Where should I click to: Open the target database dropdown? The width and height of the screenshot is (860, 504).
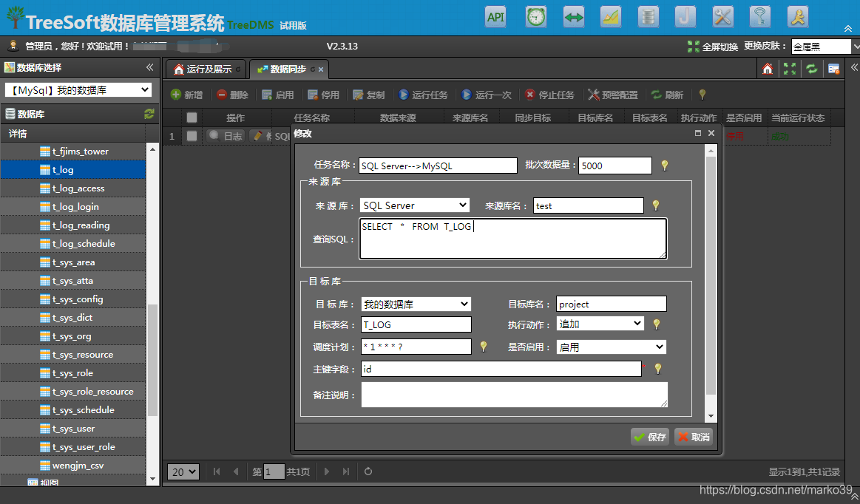tap(416, 304)
